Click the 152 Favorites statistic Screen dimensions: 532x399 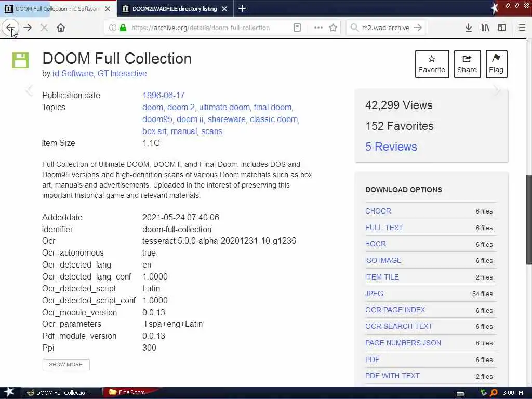[400, 126]
